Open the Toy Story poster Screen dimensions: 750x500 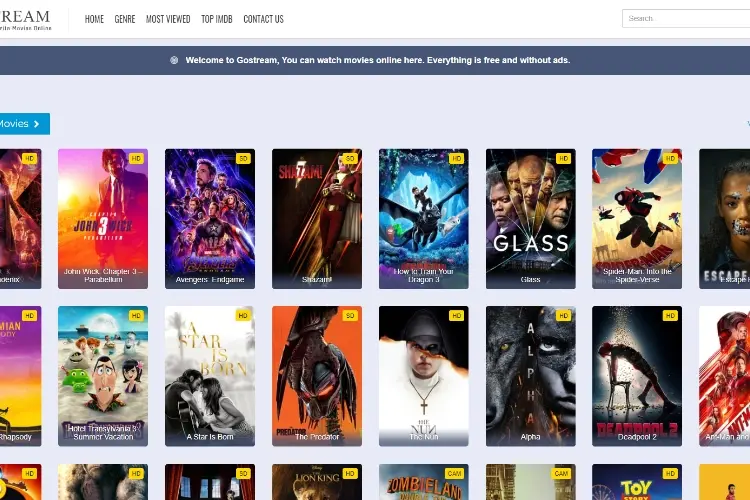click(637, 482)
